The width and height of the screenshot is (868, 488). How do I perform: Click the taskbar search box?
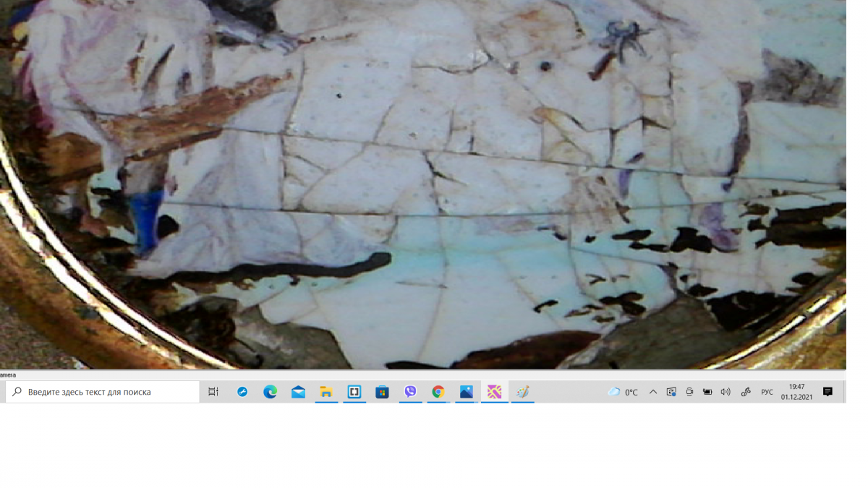coord(103,392)
